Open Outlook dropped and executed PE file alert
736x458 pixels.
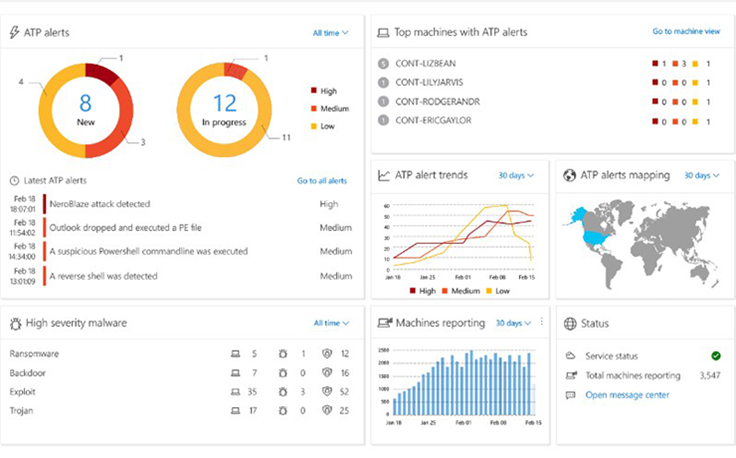click(125, 228)
